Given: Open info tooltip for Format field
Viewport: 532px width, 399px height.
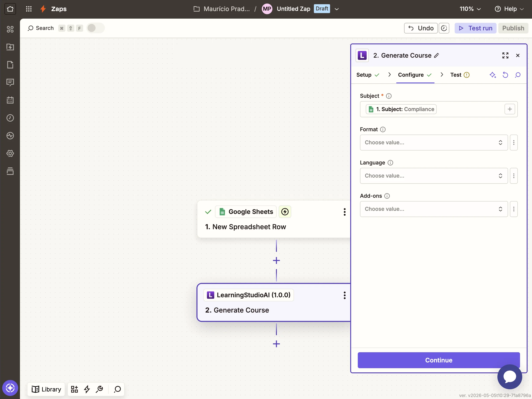Looking at the screenshot, I should pyautogui.click(x=383, y=129).
